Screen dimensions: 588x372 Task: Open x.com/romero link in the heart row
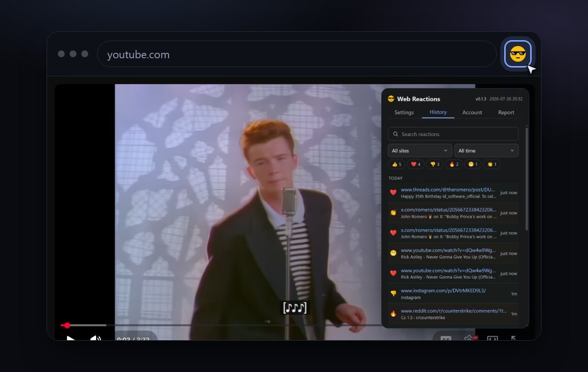pos(449,230)
